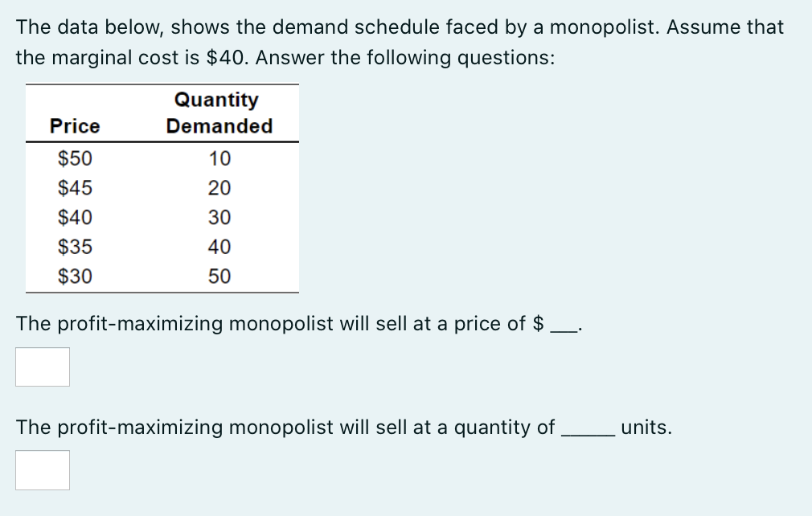Click the quantity value 40
Screen dimensions: 812x516
pos(219,247)
